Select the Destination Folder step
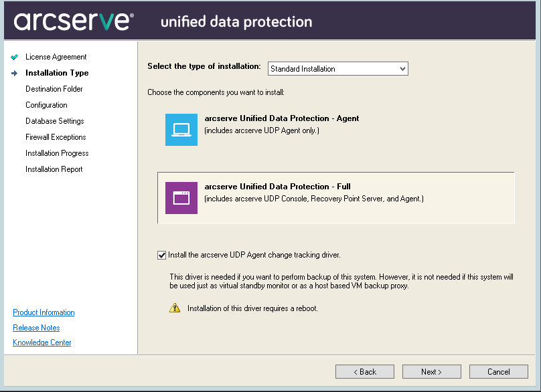This screenshot has height=392, width=541. coord(54,89)
